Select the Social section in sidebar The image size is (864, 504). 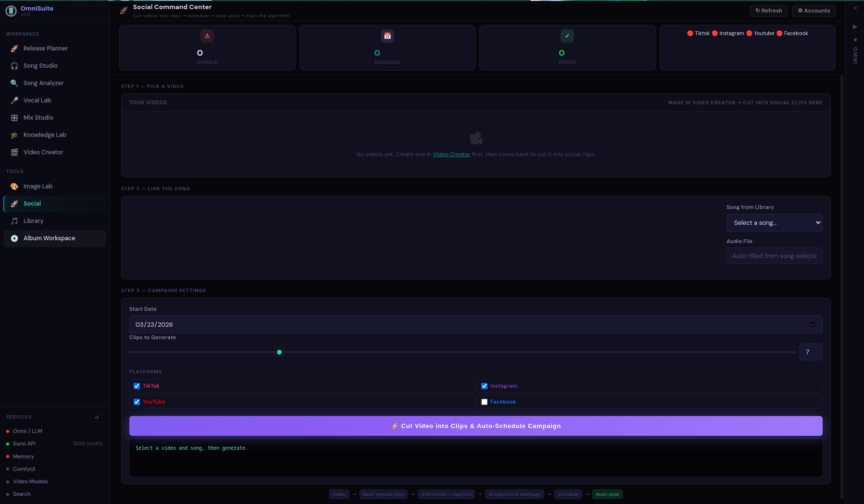coord(32,203)
